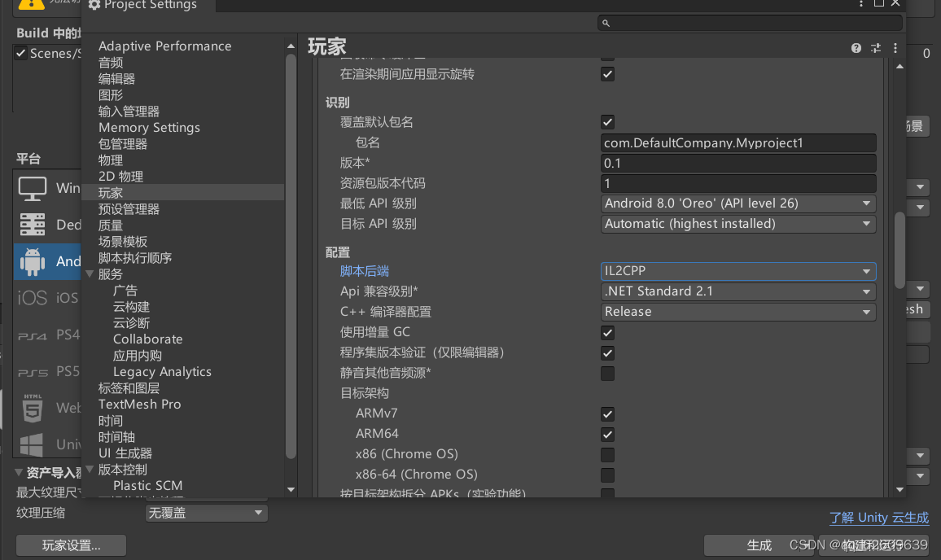
Task: Open the Project Settings window kebab menu
Action: pyautogui.click(x=861, y=3)
